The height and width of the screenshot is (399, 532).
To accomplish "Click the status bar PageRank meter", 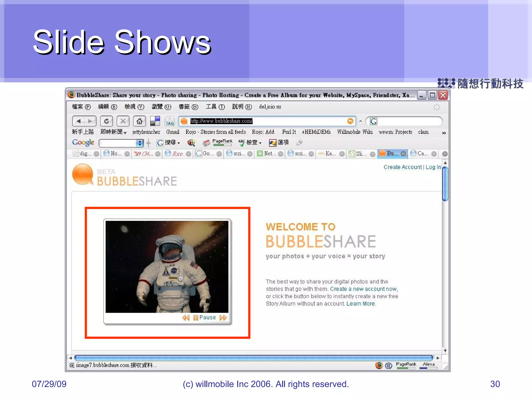I will pyautogui.click(x=406, y=365).
